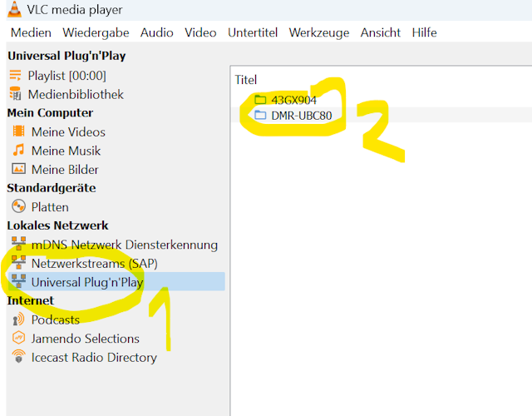Click the blue folder icon of DMR-UBC80
Image resolution: width=532 pixels, height=416 pixels.
coord(260,115)
